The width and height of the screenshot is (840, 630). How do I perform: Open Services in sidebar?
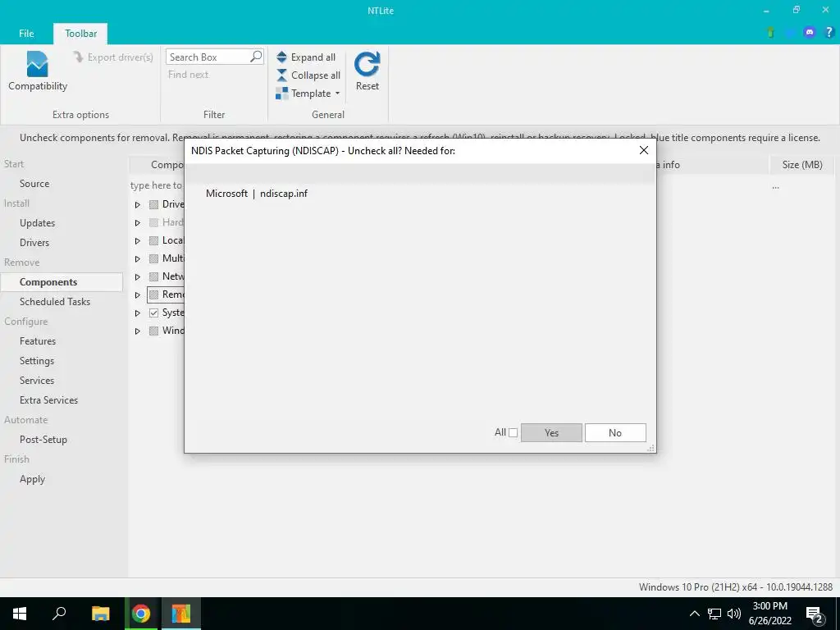click(36, 381)
